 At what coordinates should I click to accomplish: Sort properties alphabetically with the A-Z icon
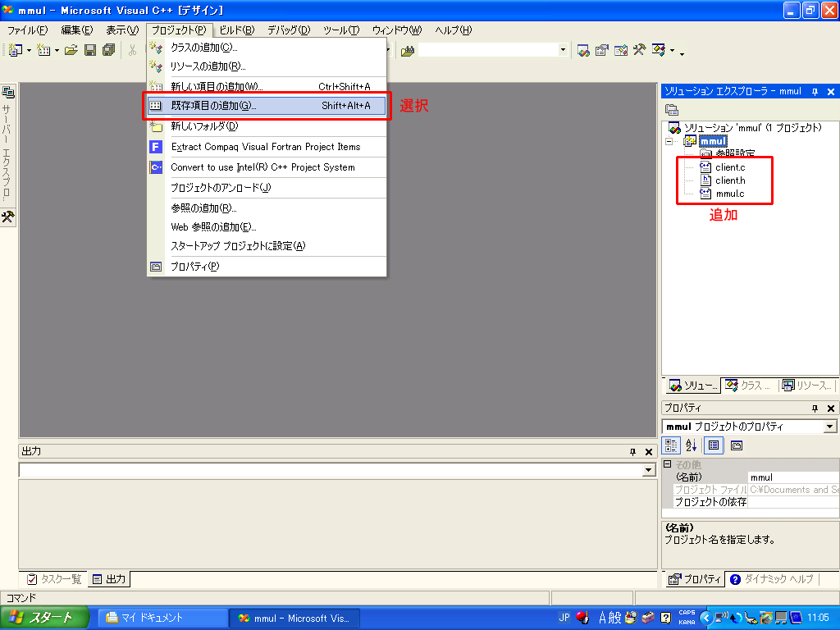tap(691, 445)
